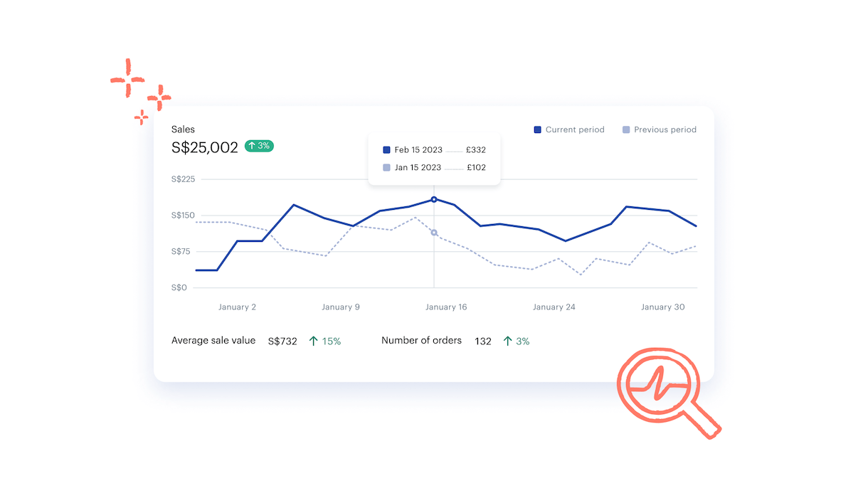This screenshot has width=868, height=488.
Task: Click the 15% increase figure
Action: (x=332, y=341)
